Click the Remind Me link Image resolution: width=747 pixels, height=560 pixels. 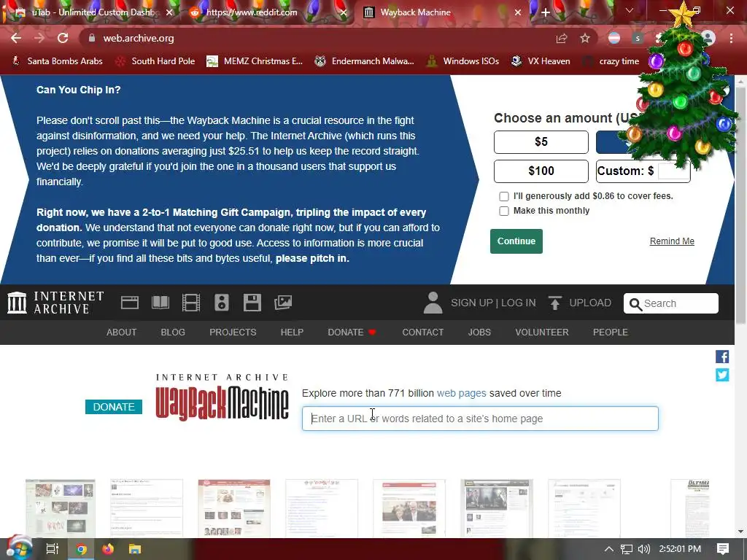pyautogui.click(x=672, y=241)
